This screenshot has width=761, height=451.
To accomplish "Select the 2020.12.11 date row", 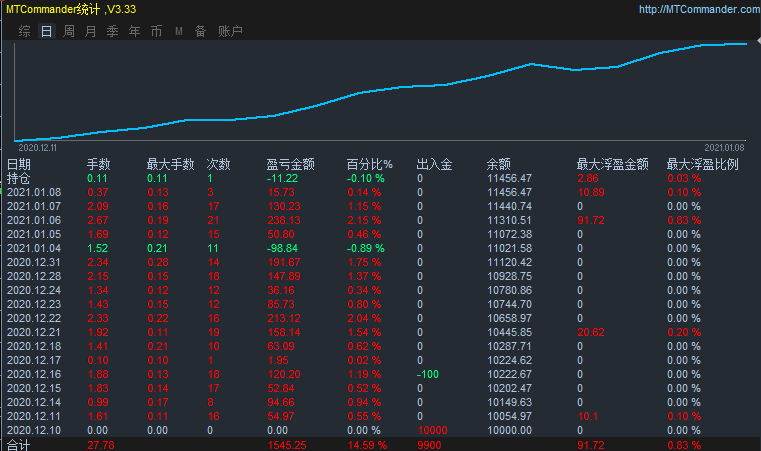I will click(34, 417).
